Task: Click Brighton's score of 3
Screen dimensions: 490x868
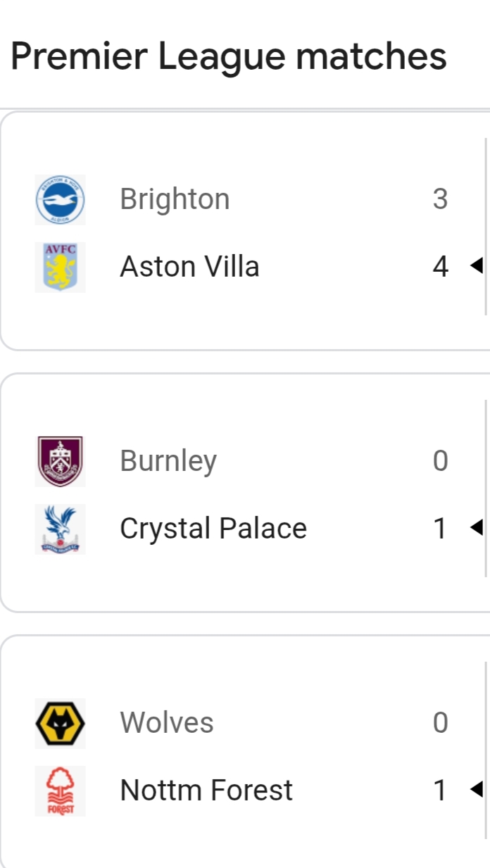Action: click(440, 199)
